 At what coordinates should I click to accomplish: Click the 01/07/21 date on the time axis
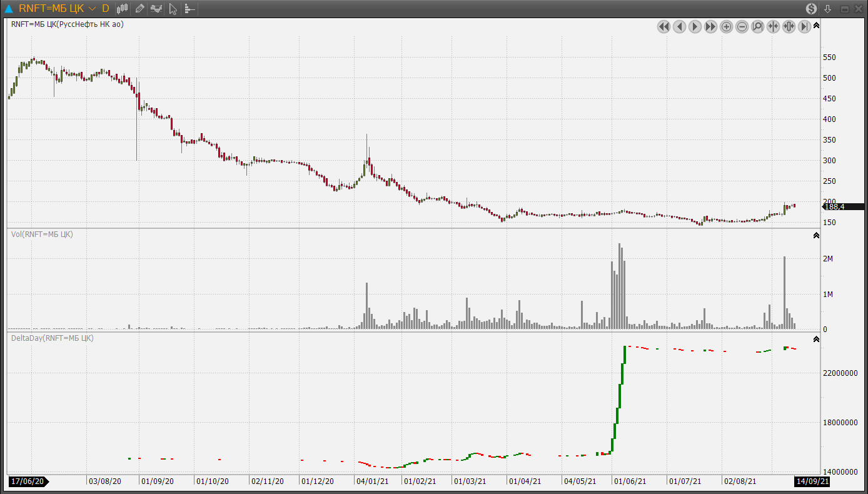pyautogui.click(x=685, y=481)
